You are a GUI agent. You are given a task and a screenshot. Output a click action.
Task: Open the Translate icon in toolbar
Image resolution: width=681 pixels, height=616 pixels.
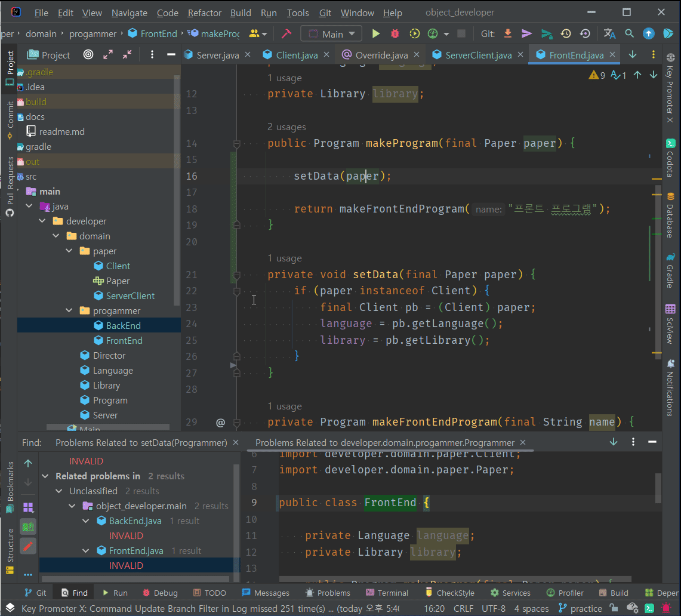pos(609,33)
